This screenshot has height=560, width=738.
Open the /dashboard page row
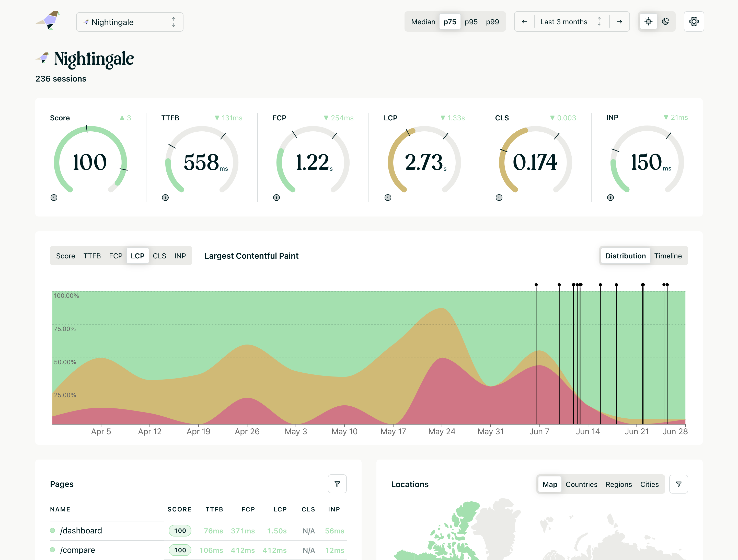pos(198,531)
